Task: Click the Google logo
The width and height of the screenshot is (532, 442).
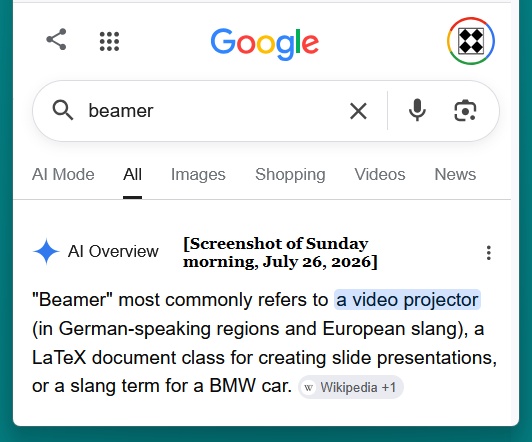Action: pos(265,43)
